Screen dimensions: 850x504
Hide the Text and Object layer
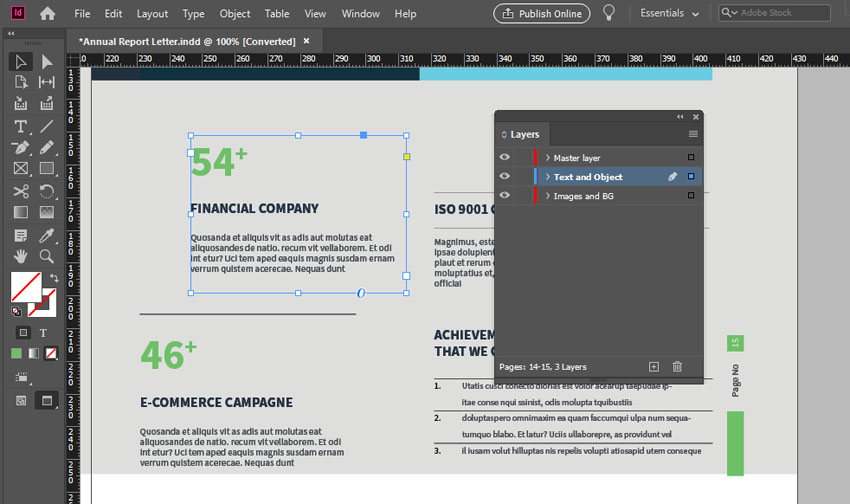click(504, 176)
